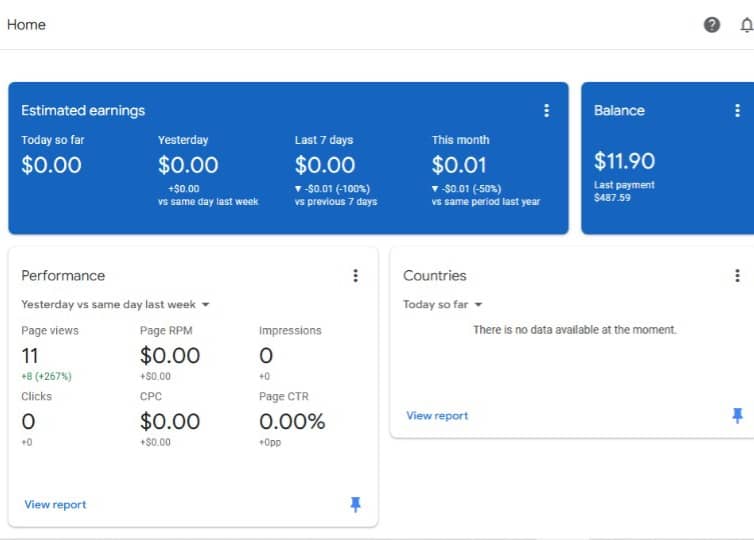This screenshot has width=754, height=540.
Task: Click the Home page title
Action: 26,25
